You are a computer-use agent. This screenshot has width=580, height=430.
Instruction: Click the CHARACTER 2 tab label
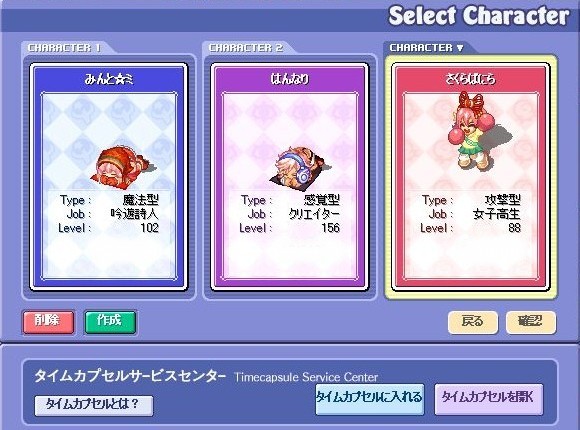[246, 48]
